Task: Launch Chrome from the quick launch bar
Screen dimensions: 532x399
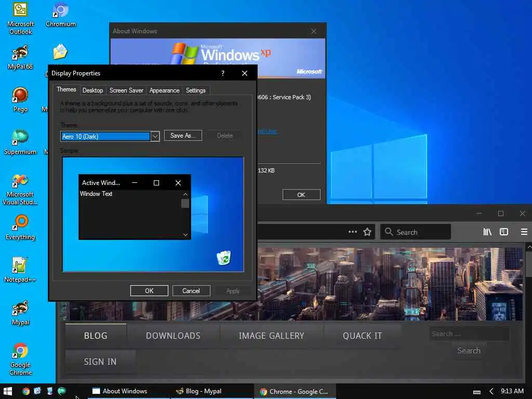Action: [x=26, y=391]
